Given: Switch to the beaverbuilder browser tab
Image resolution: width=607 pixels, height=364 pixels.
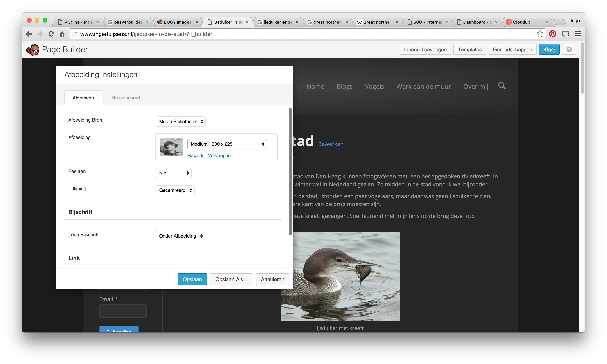Looking at the screenshot, I should 128,22.
